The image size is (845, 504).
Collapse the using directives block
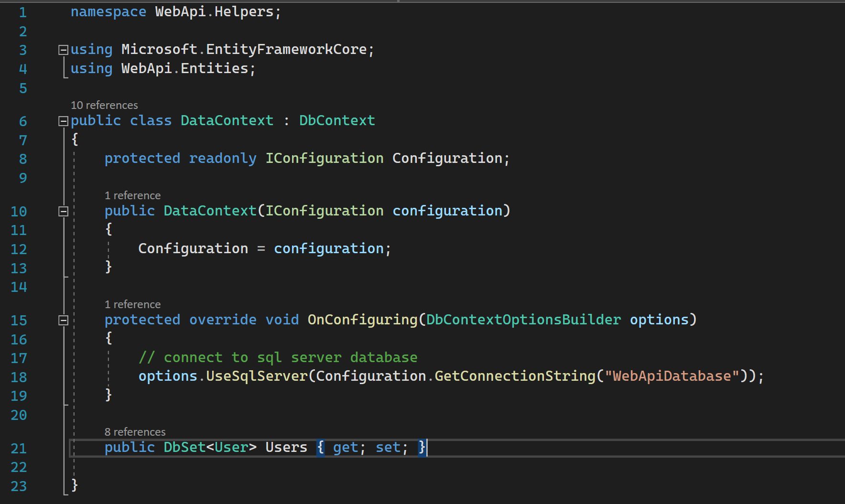[x=63, y=50]
